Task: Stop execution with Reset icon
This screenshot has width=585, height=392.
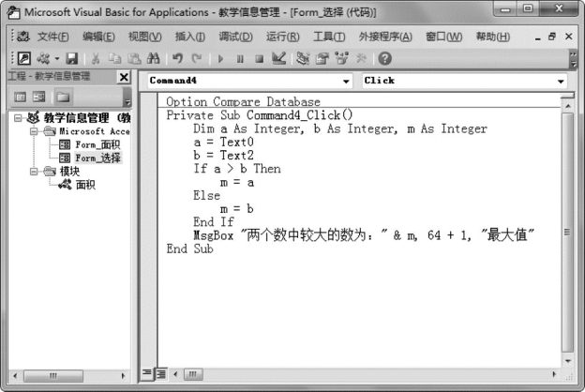Action: (x=260, y=59)
